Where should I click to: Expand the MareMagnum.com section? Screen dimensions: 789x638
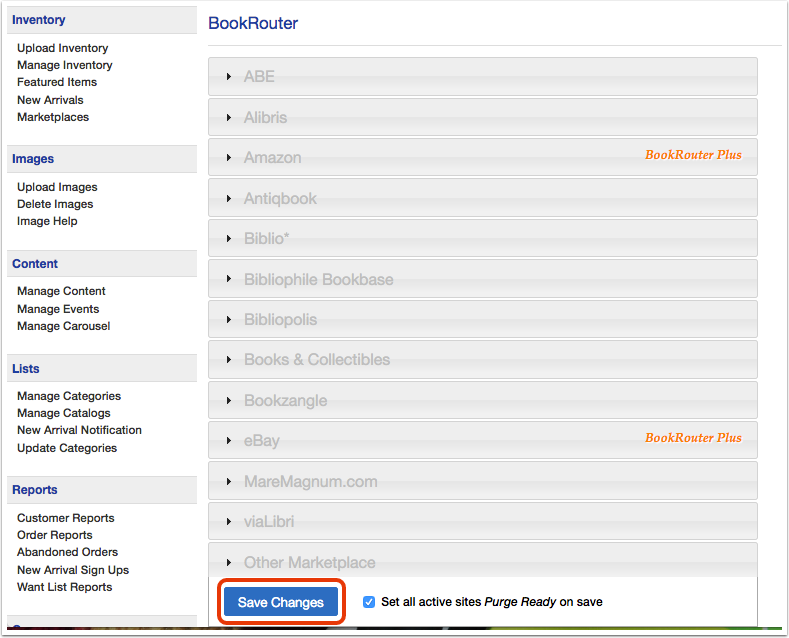pyautogui.click(x=483, y=482)
